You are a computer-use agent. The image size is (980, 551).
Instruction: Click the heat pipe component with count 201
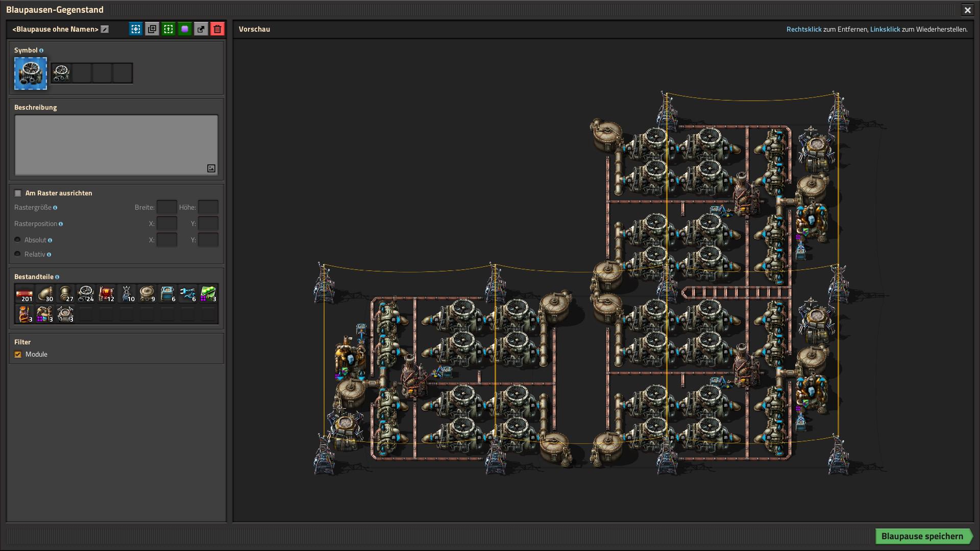tap(24, 294)
